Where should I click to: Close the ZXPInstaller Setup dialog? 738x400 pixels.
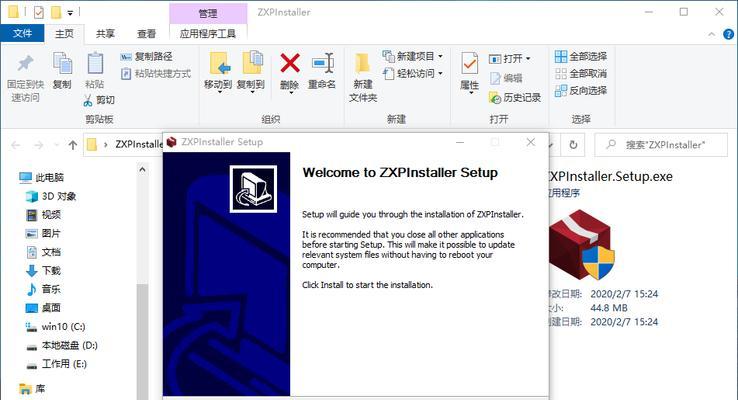(531, 142)
